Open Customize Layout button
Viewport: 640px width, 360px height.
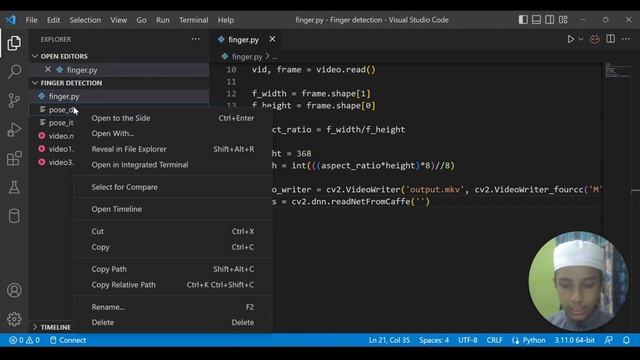pyautogui.click(x=563, y=20)
